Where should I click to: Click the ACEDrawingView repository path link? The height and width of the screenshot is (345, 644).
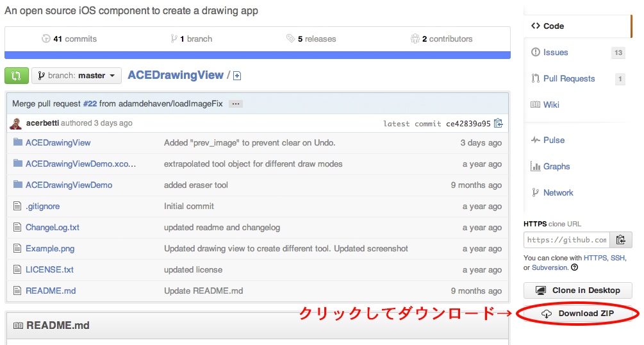pos(176,75)
